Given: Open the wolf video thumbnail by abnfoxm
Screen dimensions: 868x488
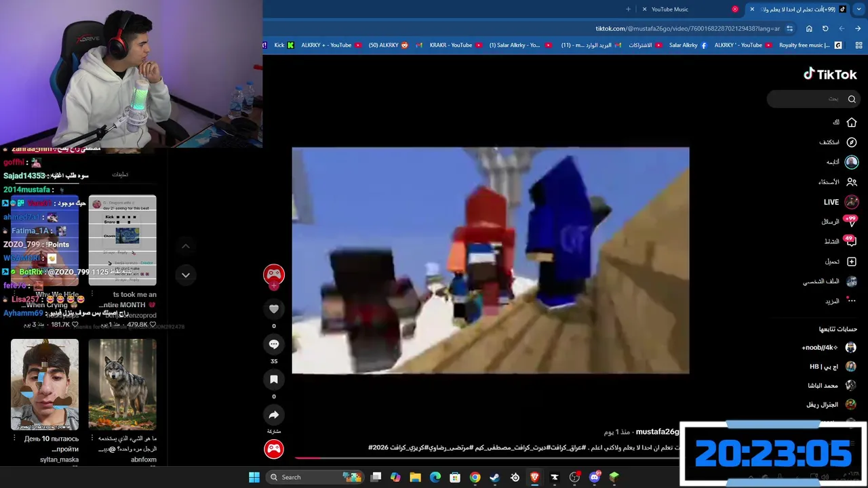Looking at the screenshot, I should [122, 385].
